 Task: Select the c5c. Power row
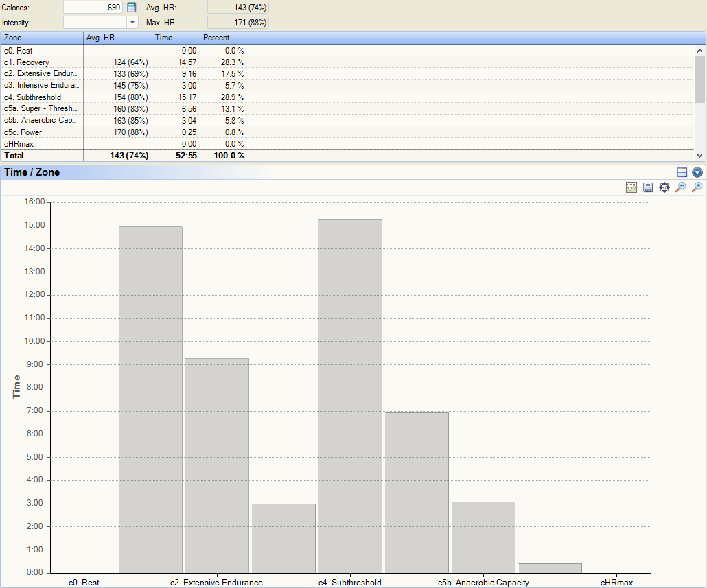[41, 132]
